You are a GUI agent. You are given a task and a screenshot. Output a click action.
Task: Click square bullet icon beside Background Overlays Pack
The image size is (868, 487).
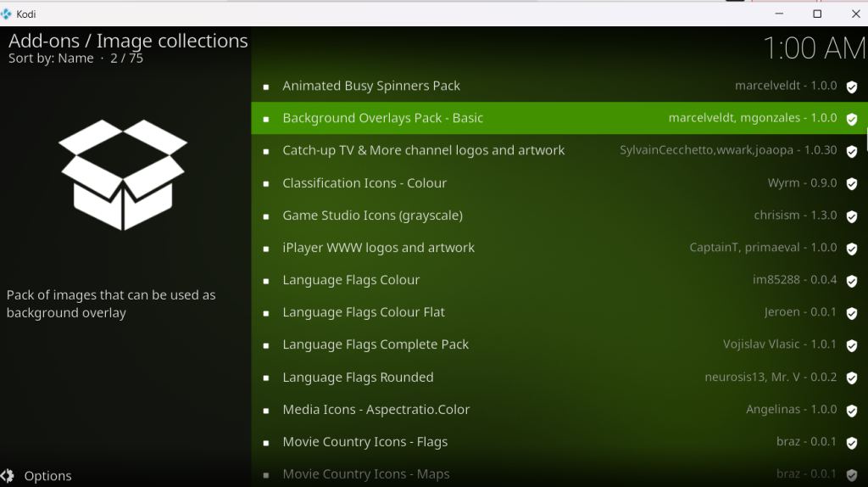point(266,119)
